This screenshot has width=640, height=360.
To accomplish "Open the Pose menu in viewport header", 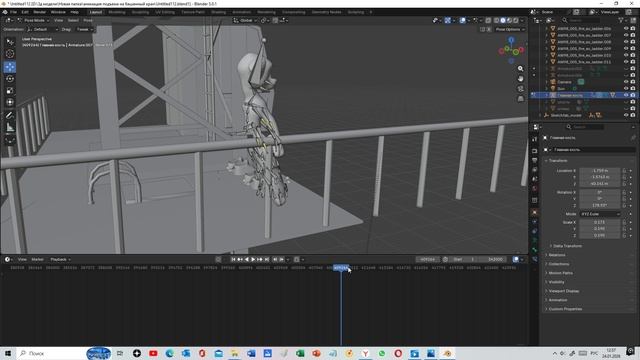I will [x=88, y=20].
